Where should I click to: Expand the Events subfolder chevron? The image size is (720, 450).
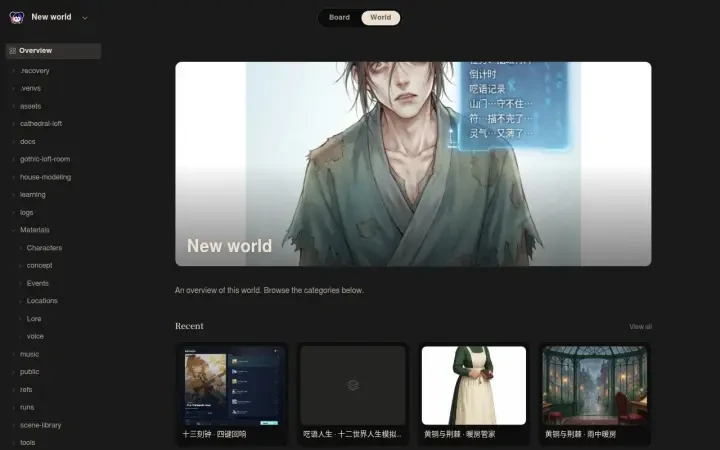coord(20,283)
